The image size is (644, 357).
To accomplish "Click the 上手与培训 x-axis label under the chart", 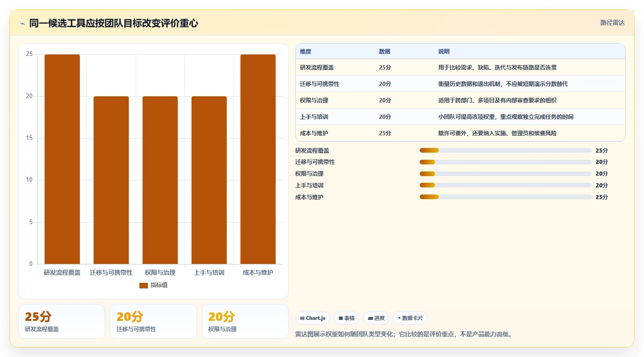I will 209,272.
